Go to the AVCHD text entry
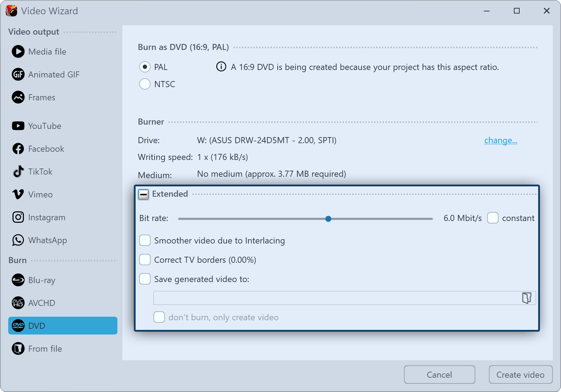This screenshot has width=561, height=392. pyautogui.click(x=42, y=303)
